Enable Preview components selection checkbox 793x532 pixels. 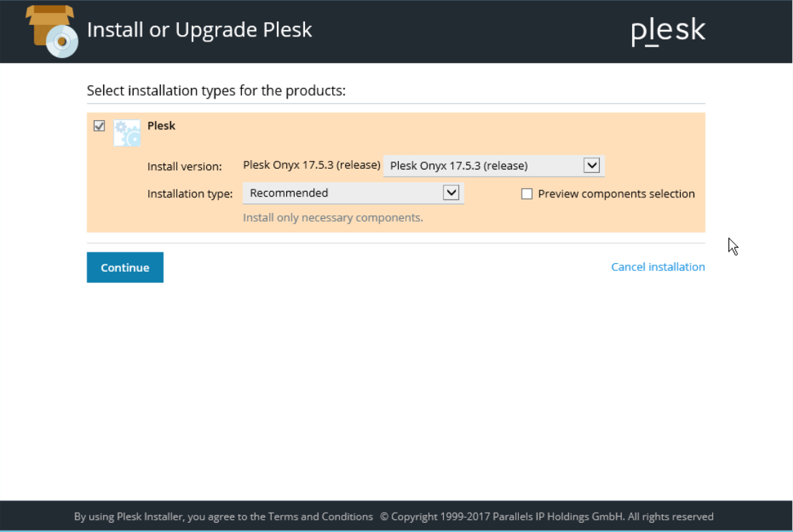click(527, 194)
